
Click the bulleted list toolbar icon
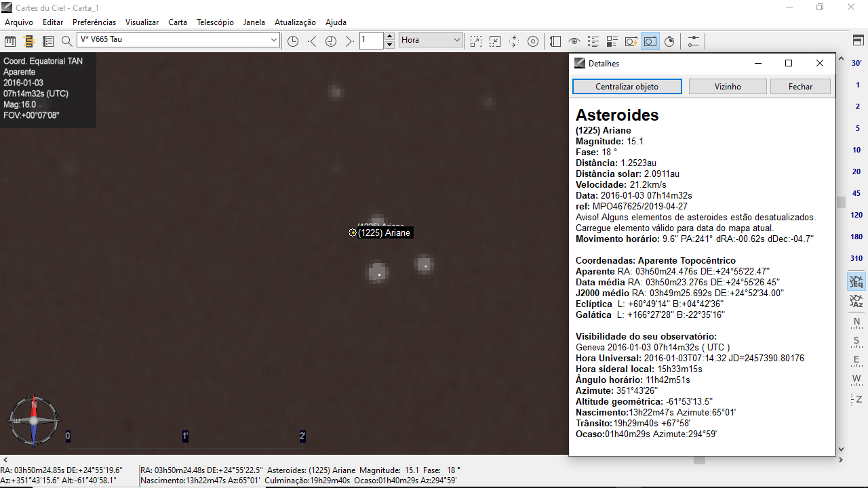click(593, 41)
